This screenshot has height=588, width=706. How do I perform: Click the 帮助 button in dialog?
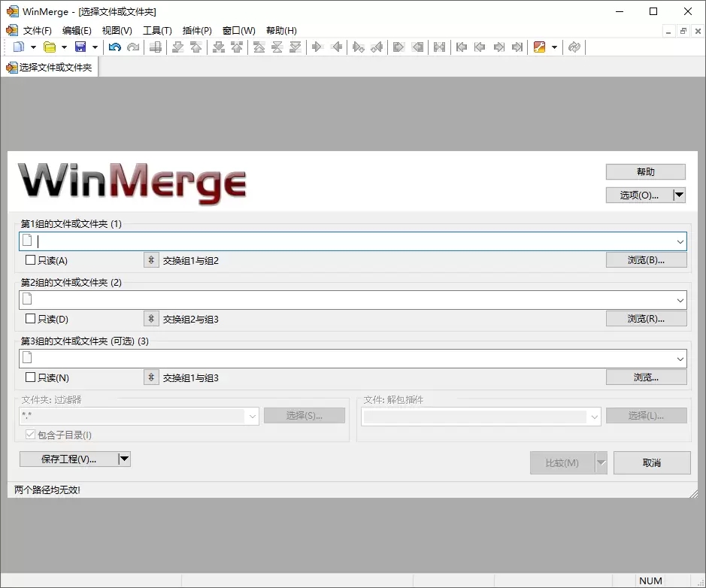click(645, 171)
